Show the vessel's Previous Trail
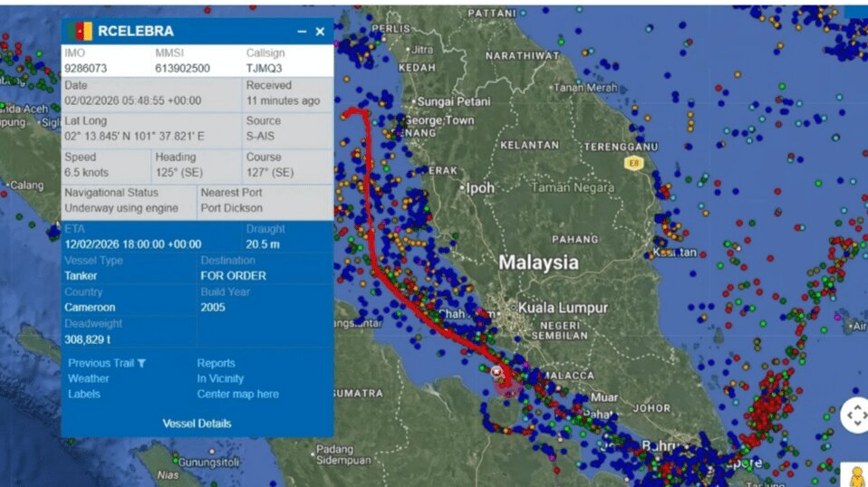 click(101, 363)
